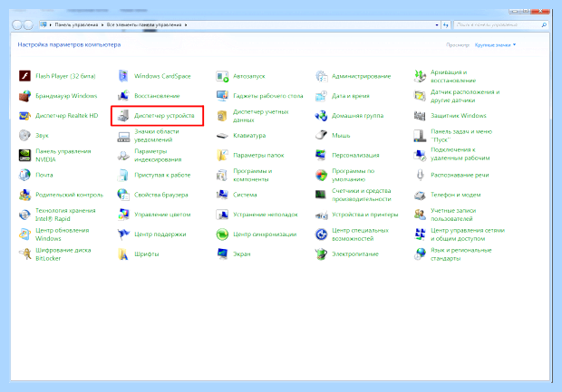Open the Управление цветом link
The image size is (562, 392).
(x=162, y=215)
